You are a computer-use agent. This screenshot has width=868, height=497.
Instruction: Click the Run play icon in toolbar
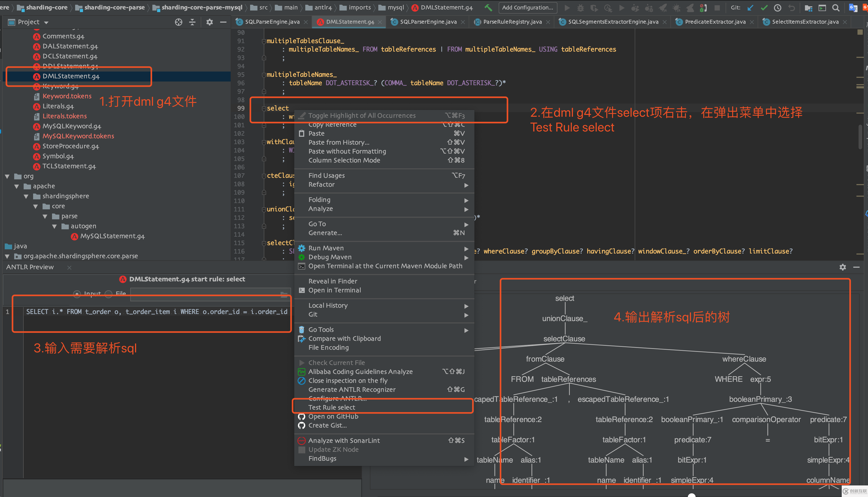pos(567,8)
